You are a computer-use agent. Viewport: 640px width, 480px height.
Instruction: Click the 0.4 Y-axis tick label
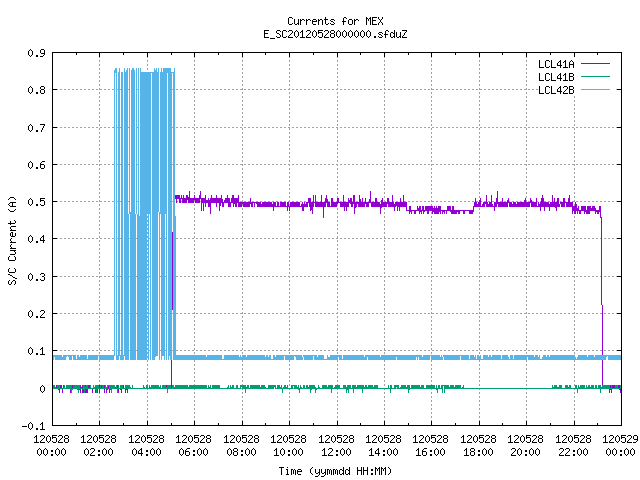(36, 239)
